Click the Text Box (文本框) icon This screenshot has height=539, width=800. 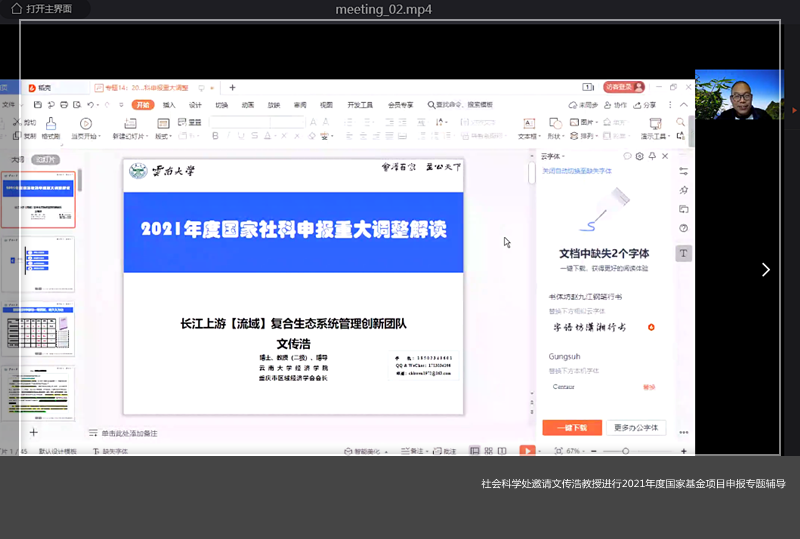(528, 124)
